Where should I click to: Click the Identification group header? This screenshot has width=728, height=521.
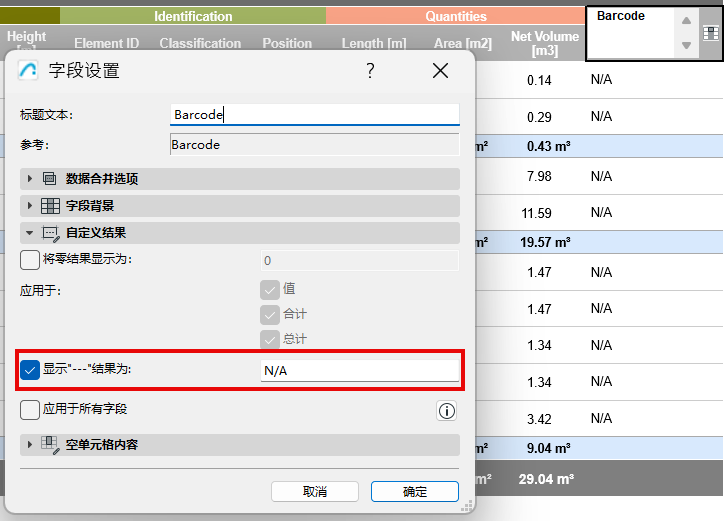click(x=193, y=16)
